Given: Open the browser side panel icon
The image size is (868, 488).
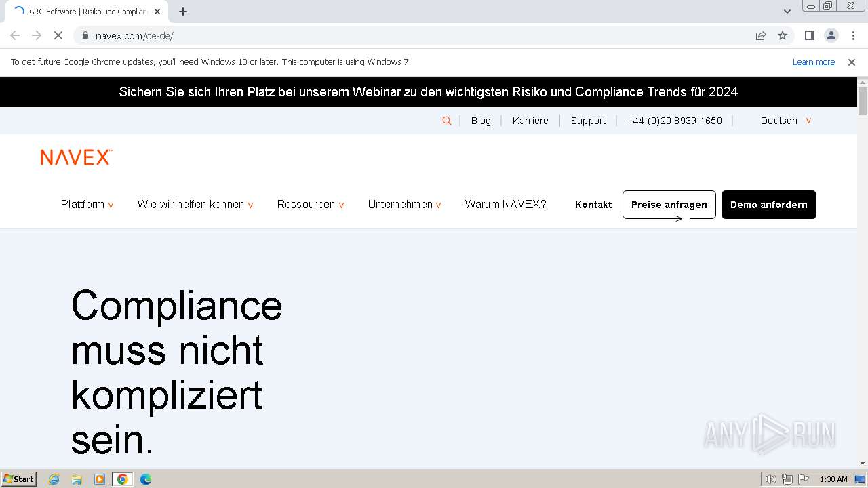Looking at the screenshot, I should pos(809,35).
